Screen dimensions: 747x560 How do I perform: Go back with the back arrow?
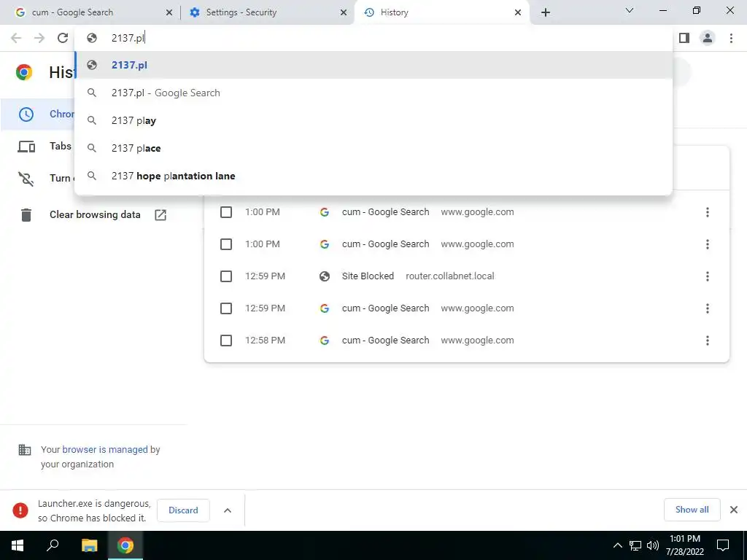[16, 38]
